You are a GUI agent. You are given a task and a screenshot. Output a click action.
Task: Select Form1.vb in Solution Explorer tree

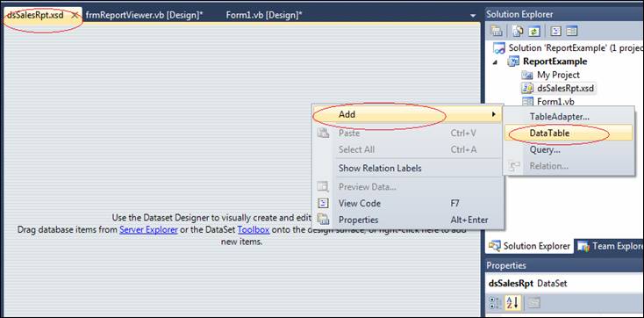click(555, 101)
